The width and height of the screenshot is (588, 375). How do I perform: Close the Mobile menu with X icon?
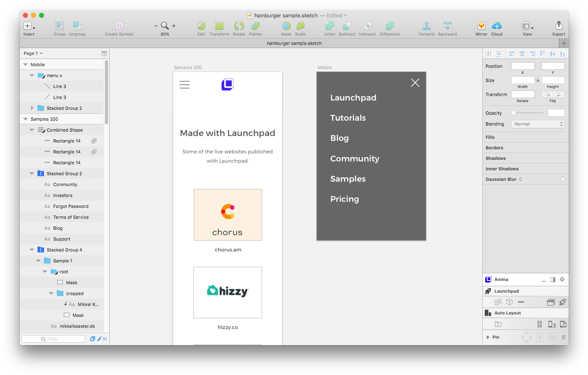pyautogui.click(x=415, y=83)
